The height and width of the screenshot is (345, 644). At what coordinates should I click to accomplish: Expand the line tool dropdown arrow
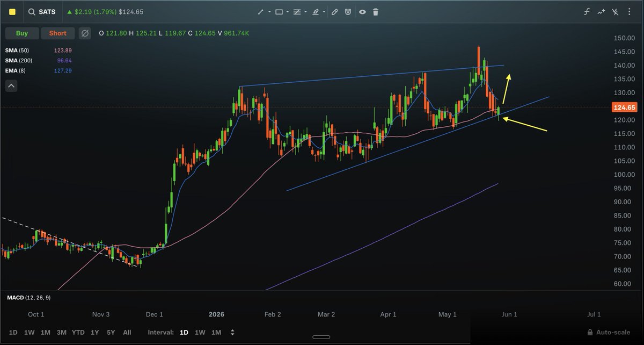coord(270,12)
